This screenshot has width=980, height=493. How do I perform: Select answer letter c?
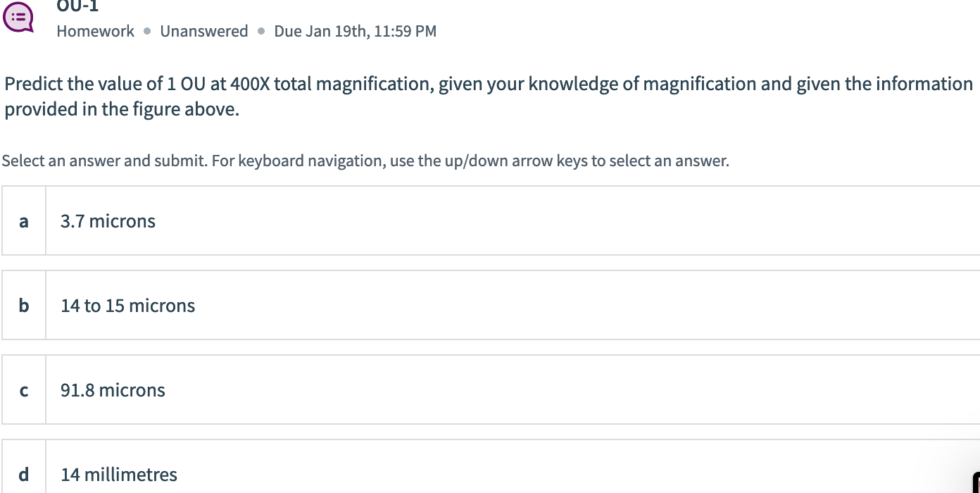coord(24,390)
